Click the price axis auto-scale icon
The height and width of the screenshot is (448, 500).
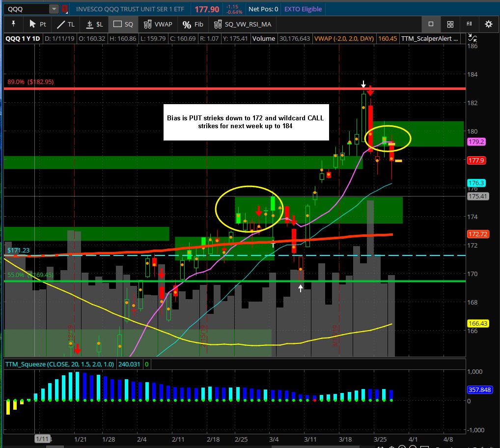[472, 39]
